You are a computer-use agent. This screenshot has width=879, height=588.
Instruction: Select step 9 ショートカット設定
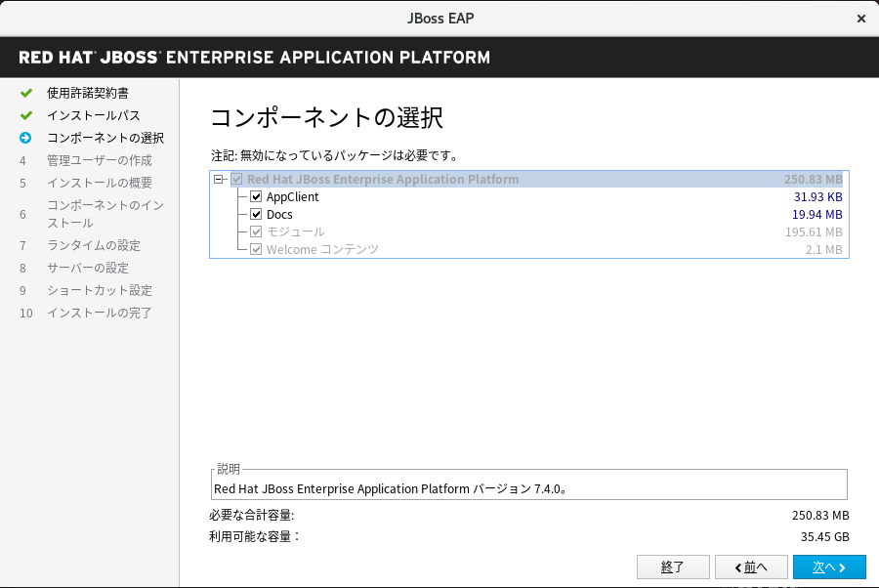pyautogui.click(x=100, y=290)
